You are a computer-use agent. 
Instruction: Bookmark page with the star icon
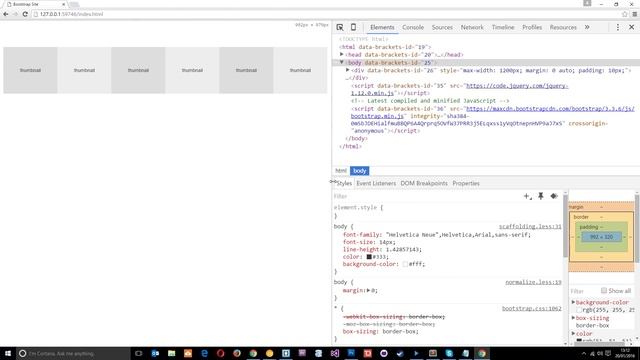pyautogui.click(x=624, y=14)
